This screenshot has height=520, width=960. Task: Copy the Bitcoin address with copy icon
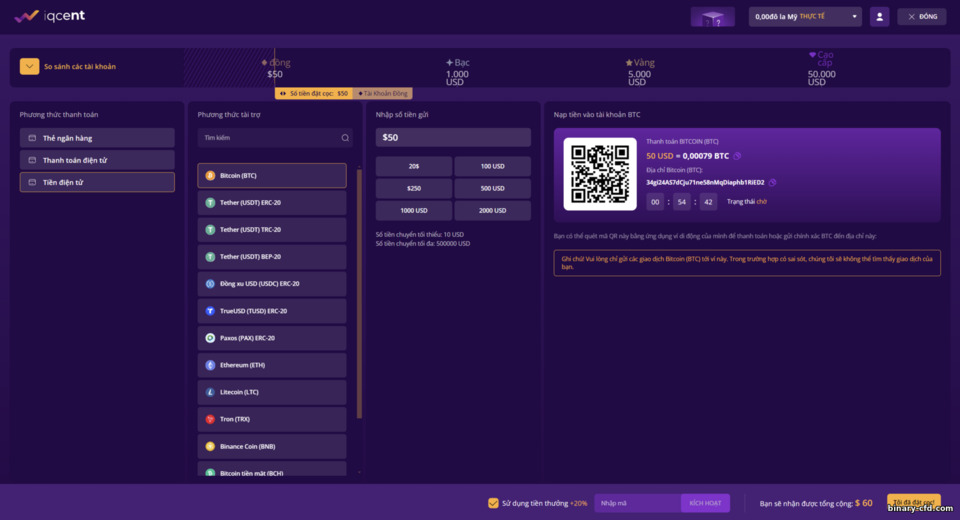773,183
